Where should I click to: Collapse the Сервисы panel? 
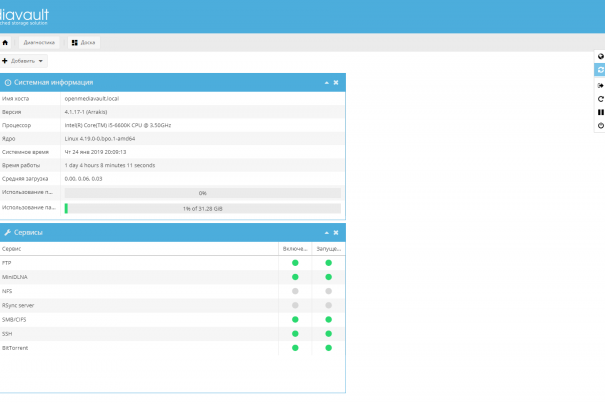click(326, 232)
